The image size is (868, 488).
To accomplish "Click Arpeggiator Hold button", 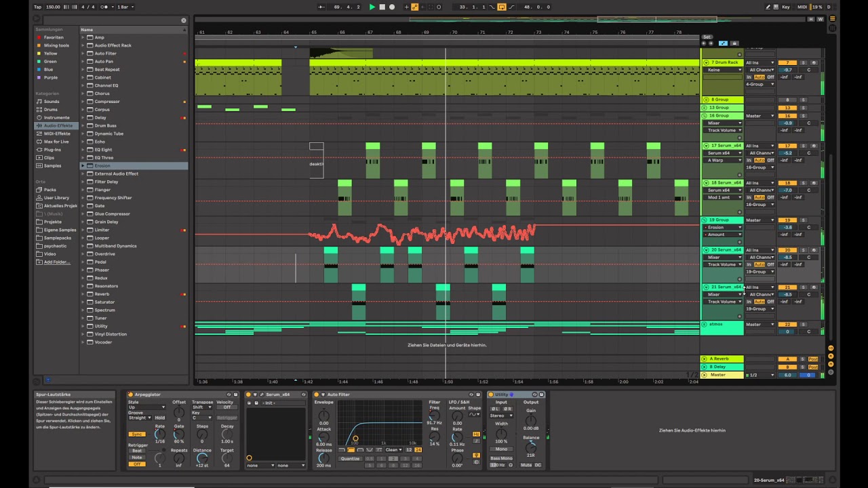I will [160, 418].
